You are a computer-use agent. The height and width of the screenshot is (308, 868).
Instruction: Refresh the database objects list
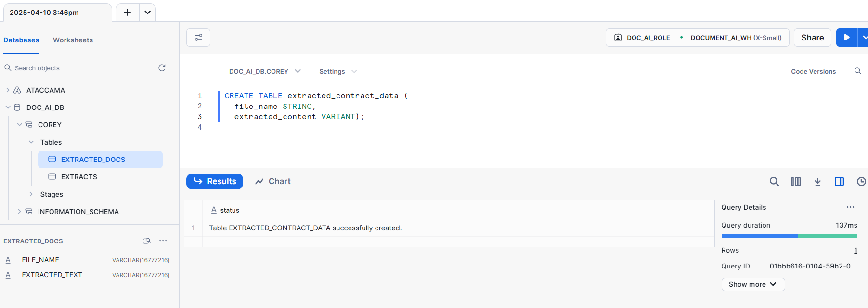point(162,68)
